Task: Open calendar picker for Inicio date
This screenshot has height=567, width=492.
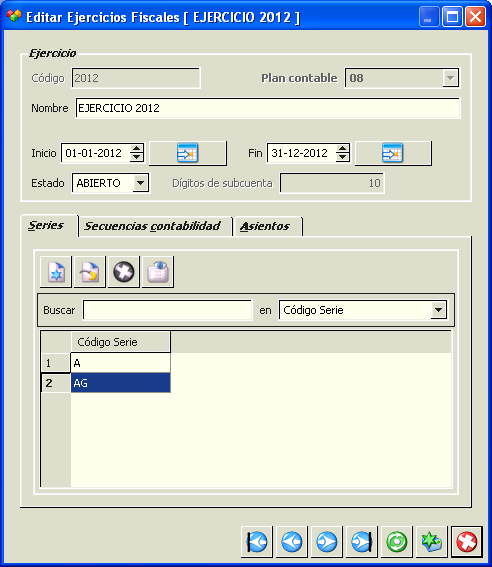Action: tap(188, 153)
